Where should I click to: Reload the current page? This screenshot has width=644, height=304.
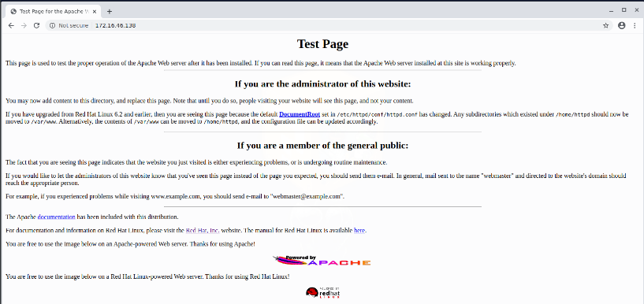(x=36, y=25)
